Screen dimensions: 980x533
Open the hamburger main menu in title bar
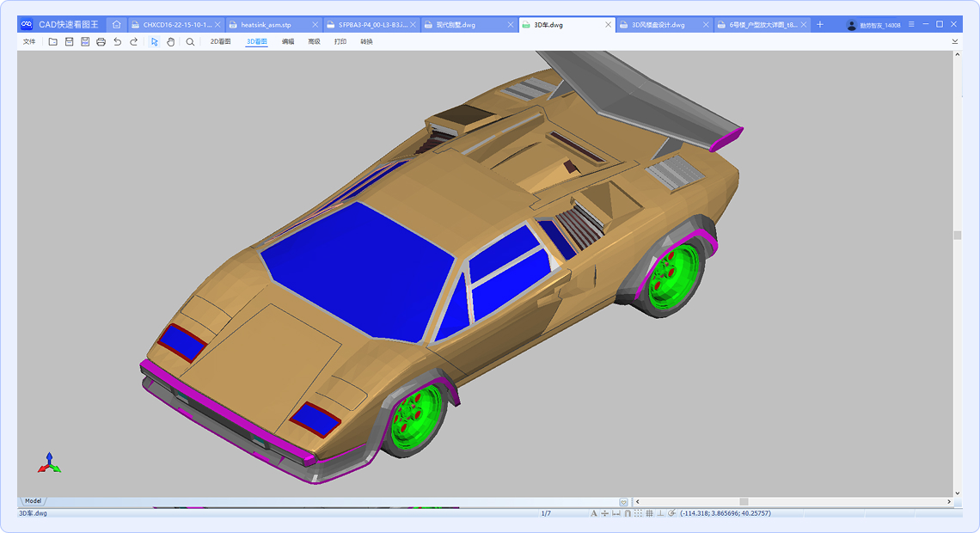pos(911,24)
